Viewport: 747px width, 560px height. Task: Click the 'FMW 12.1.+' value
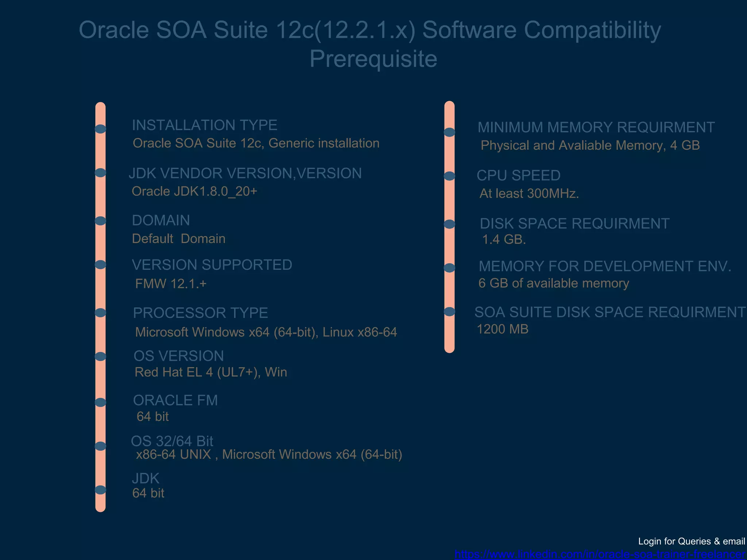[171, 283]
